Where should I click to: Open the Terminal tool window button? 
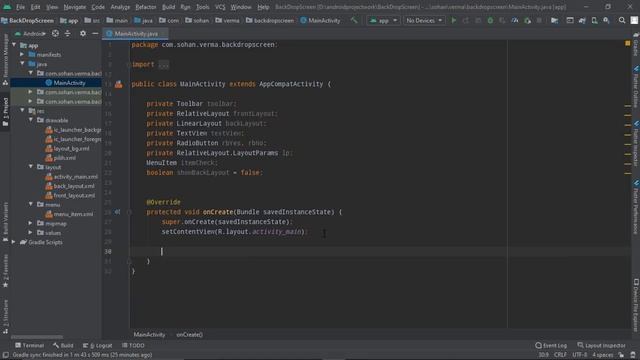click(x=29, y=345)
